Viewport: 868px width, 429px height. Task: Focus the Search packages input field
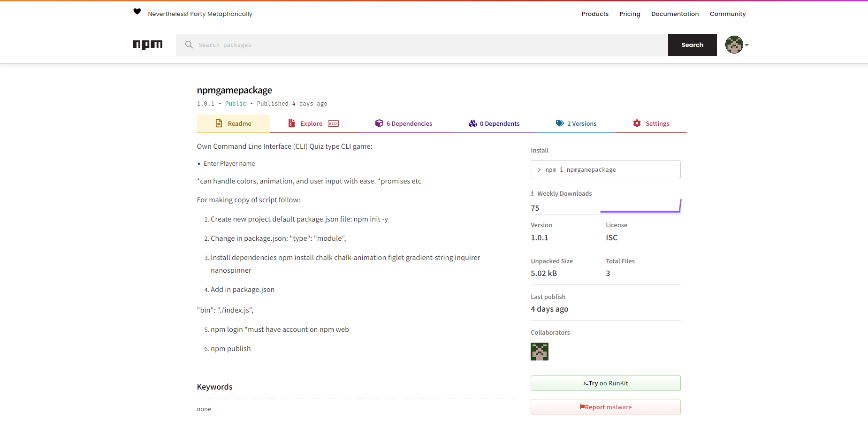pyautogui.click(x=422, y=45)
